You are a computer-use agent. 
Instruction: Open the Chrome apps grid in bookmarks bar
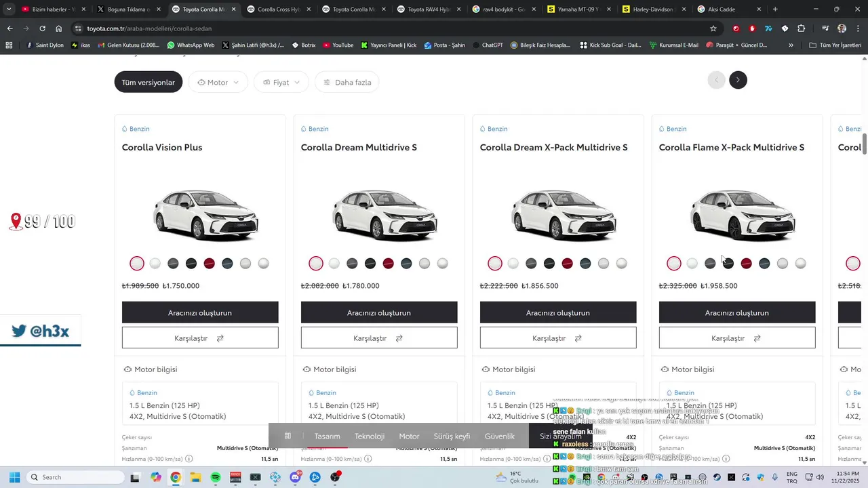pos(9,45)
